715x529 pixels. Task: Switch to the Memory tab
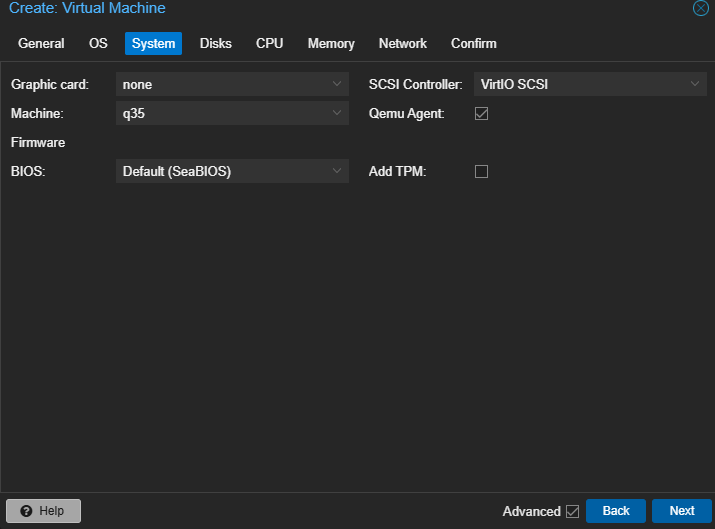point(331,43)
